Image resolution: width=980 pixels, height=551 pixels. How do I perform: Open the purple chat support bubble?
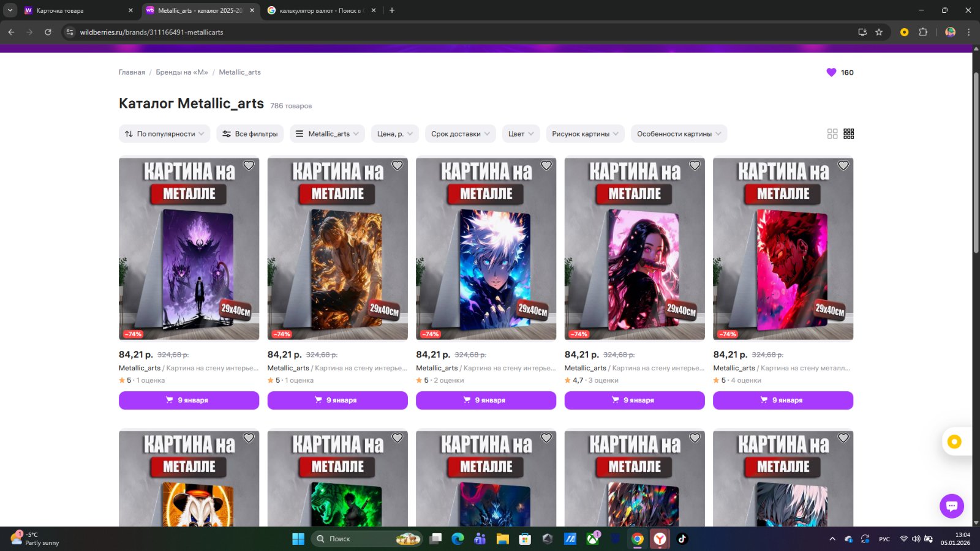(x=951, y=506)
